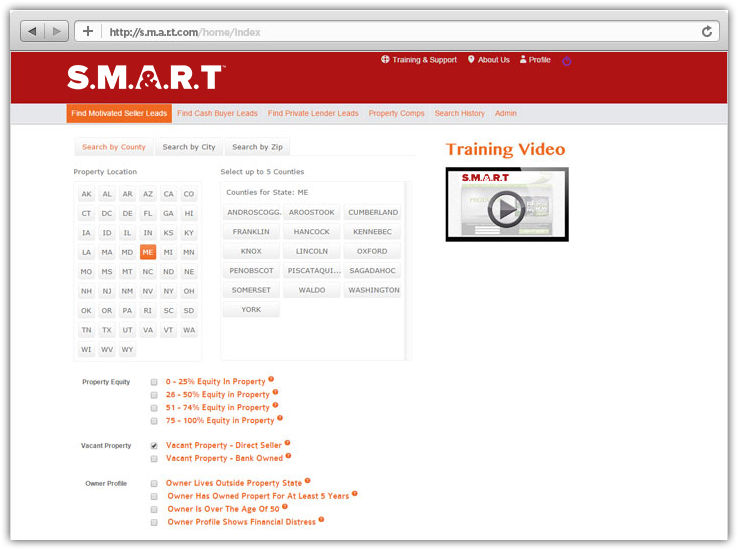The height and width of the screenshot is (550, 738).
Task: Choose AROOSTOOK county
Action: pos(312,212)
